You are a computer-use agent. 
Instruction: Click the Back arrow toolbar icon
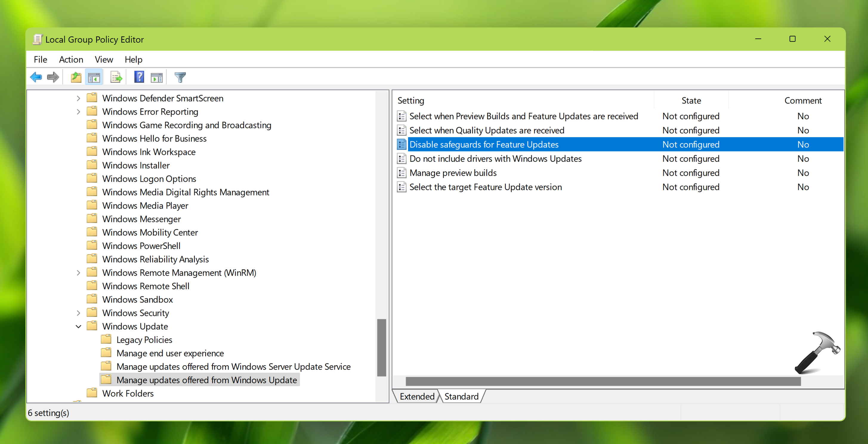click(36, 77)
